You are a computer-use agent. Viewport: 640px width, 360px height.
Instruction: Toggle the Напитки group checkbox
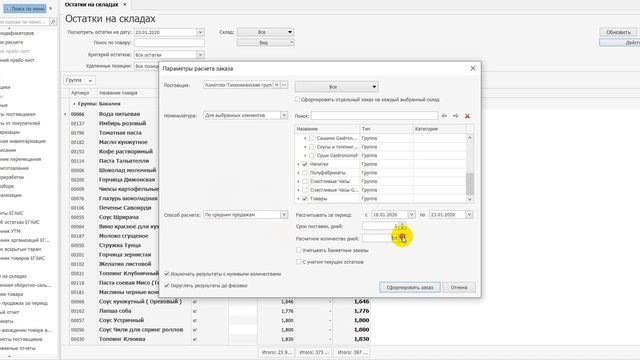[305, 164]
